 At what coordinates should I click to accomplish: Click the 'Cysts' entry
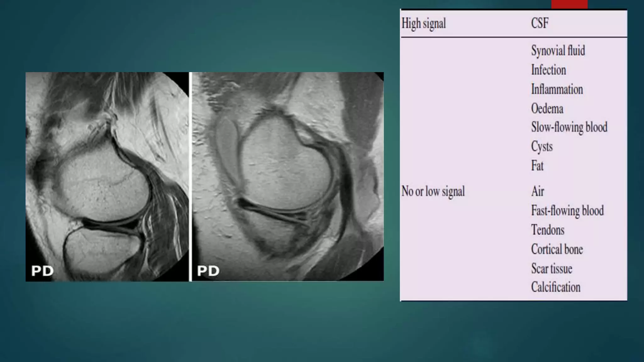(x=542, y=146)
